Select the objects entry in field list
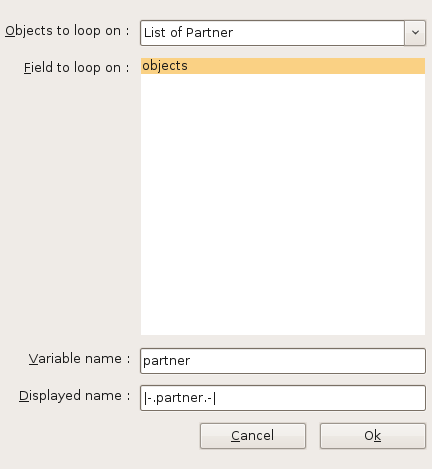The image size is (432, 469). [x=283, y=66]
